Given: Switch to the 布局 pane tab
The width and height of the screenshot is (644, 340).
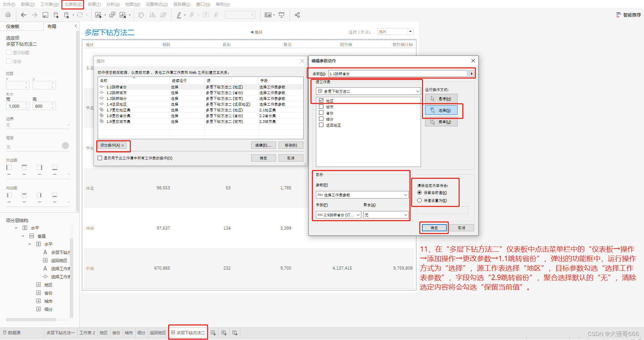Looking at the screenshot, I should coord(52,26).
